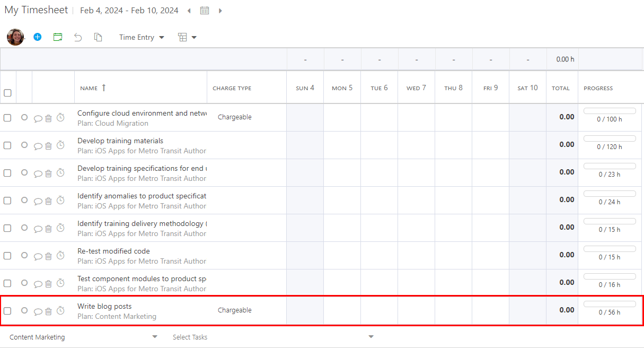Image resolution: width=644 pixels, height=348 pixels.
Task: Open the Develop training materials task
Action: click(x=120, y=141)
